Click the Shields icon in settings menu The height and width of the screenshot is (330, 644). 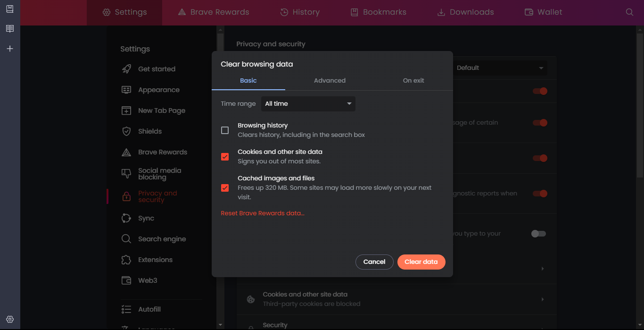click(126, 131)
